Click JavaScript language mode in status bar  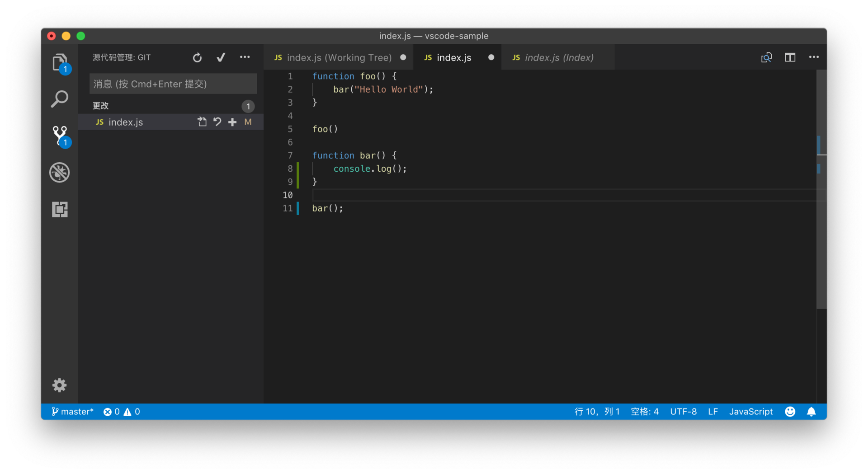[x=751, y=412]
